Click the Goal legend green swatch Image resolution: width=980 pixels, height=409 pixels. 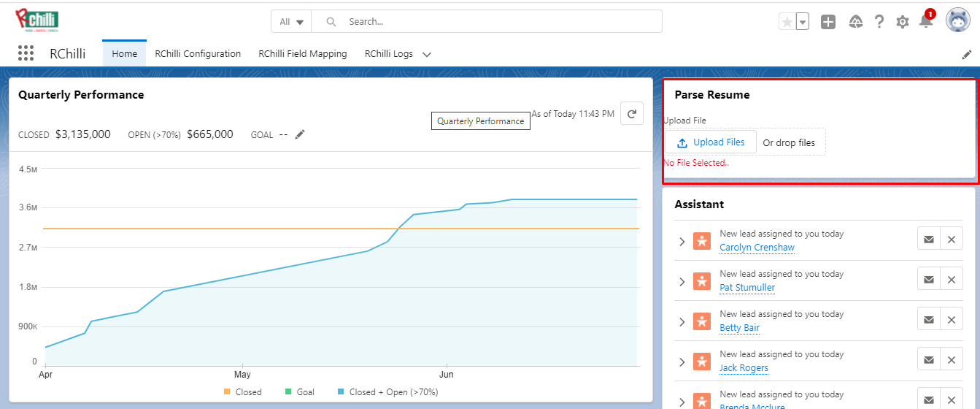[x=288, y=392]
